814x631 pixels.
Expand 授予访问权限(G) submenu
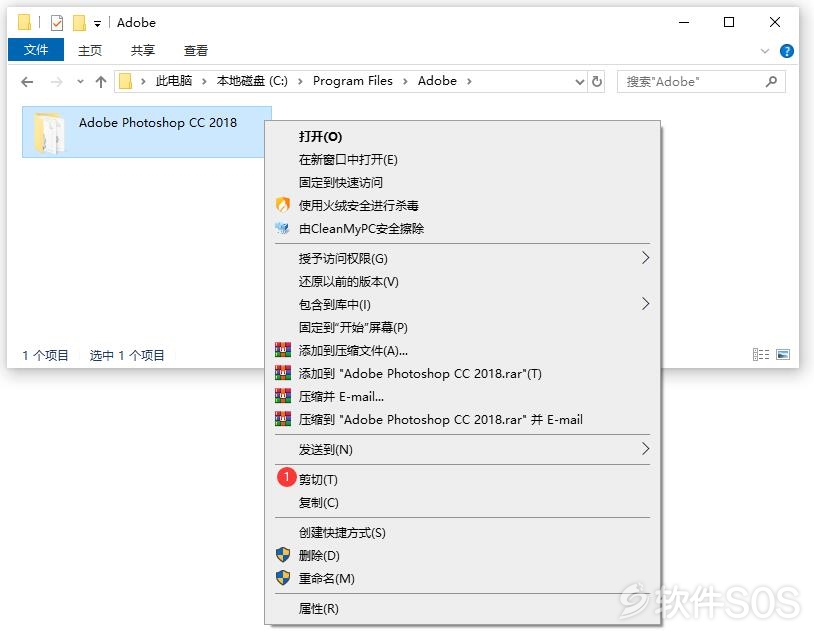point(462,258)
